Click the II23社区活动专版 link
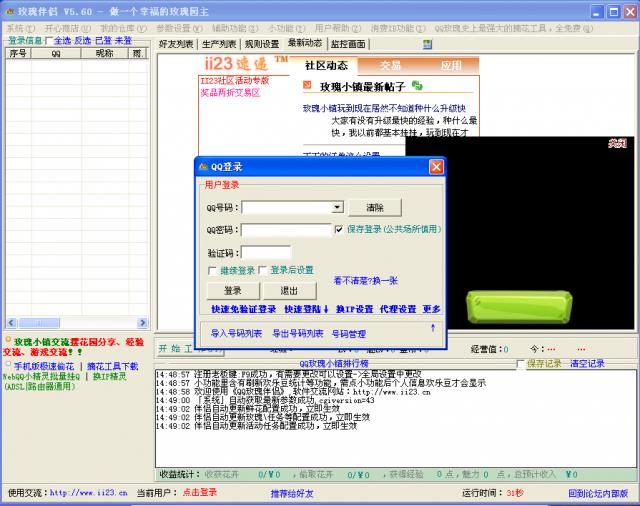Image resolution: width=640 pixels, height=506 pixels. click(x=235, y=81)
